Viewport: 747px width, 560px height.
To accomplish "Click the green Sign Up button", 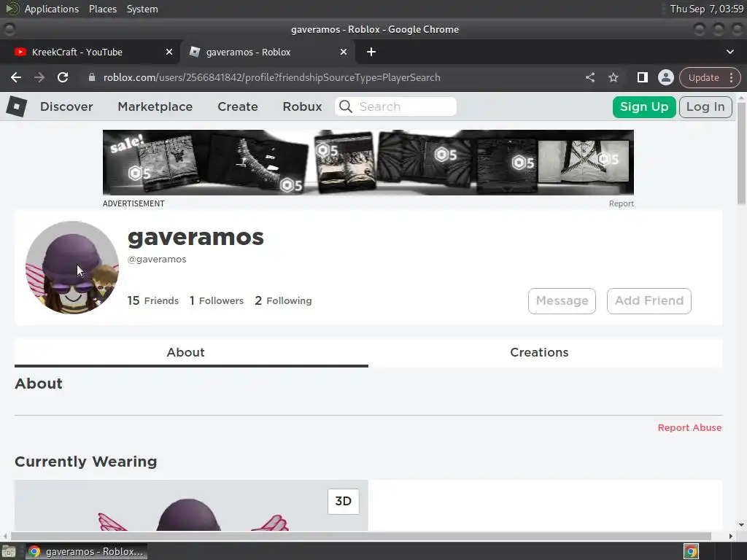I will point(644,106).
